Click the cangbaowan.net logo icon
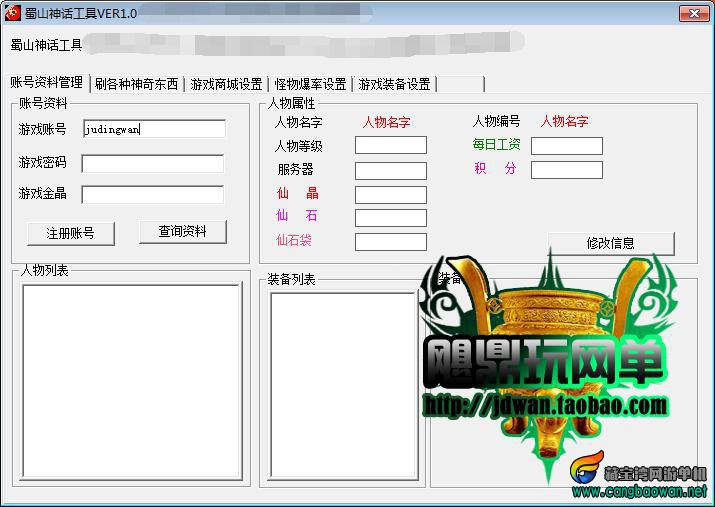Image resolution: width=715 pixels, height=507 pixels. point(587,467)
